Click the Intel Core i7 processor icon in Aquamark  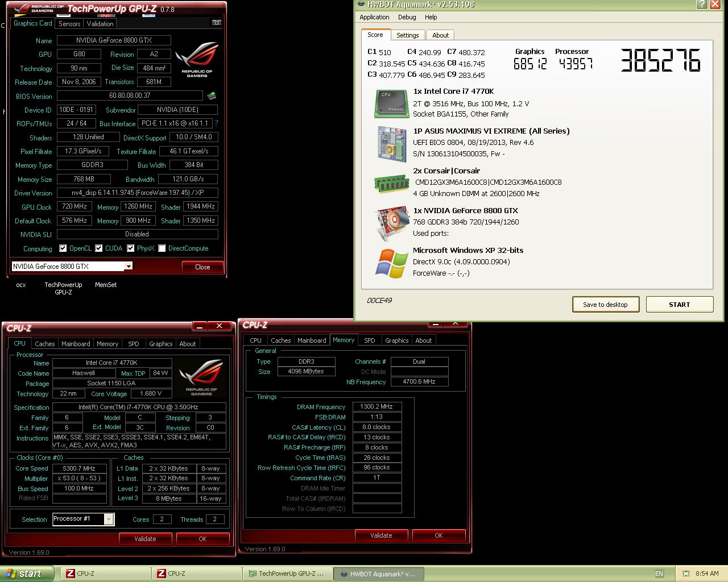391,103
